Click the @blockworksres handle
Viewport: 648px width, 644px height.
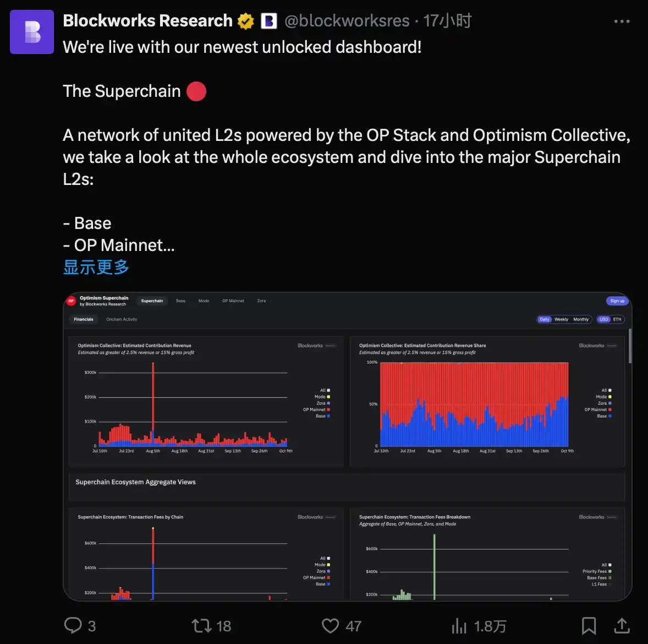[x=347, y=21]
